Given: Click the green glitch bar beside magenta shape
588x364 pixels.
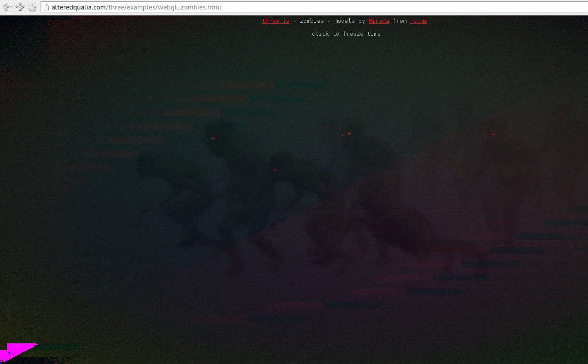Looking at the screenshot, I should [60, 347].
